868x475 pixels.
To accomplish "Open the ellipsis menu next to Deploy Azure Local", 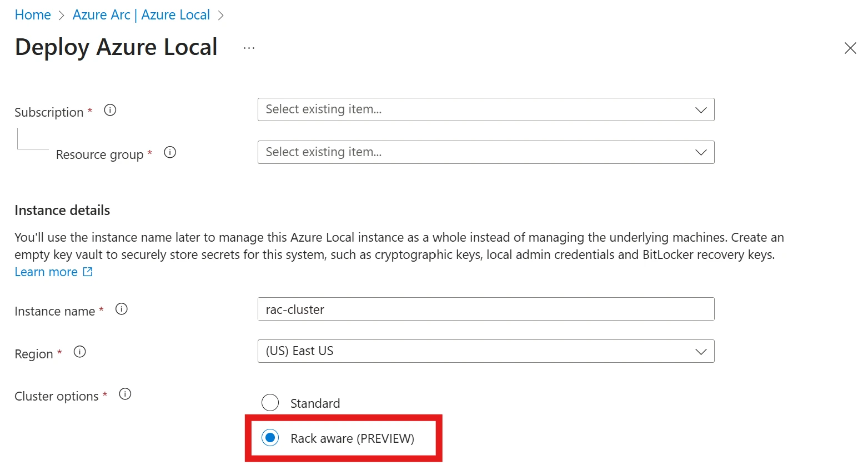I will coord(248,48).
